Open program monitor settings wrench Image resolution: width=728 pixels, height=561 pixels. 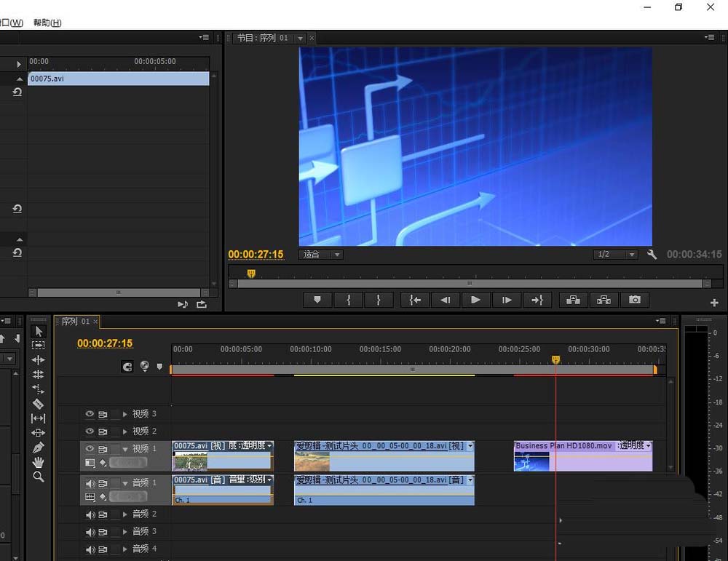(x=652, y=254)
